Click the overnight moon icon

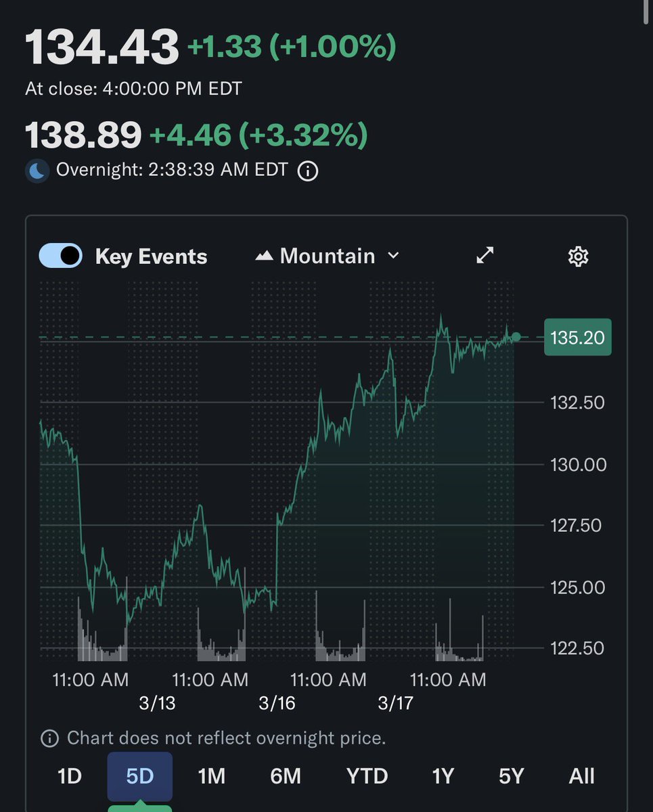tap(37, 171)
